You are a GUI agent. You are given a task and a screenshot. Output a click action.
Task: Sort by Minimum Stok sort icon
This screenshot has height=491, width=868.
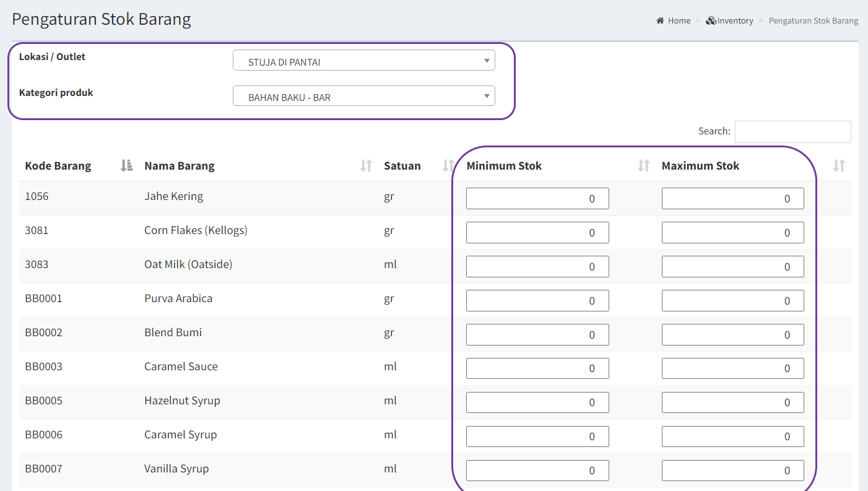point(644,165)
